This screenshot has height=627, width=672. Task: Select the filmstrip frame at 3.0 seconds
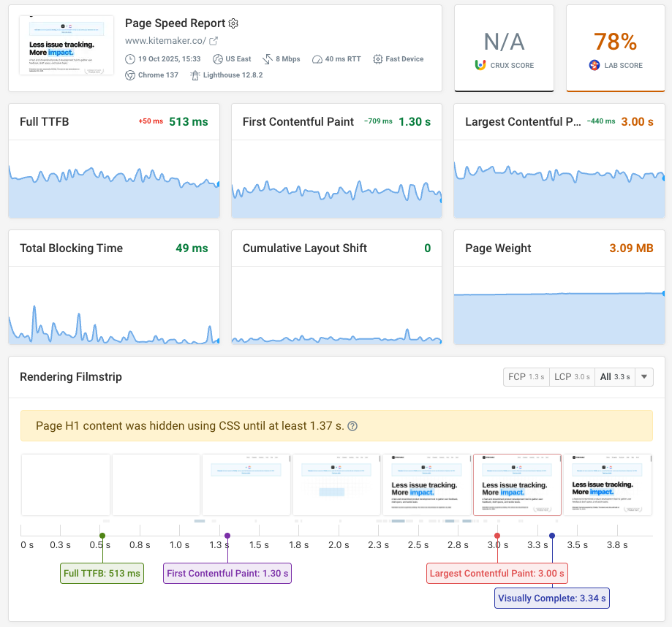click(x=517, y=484)
